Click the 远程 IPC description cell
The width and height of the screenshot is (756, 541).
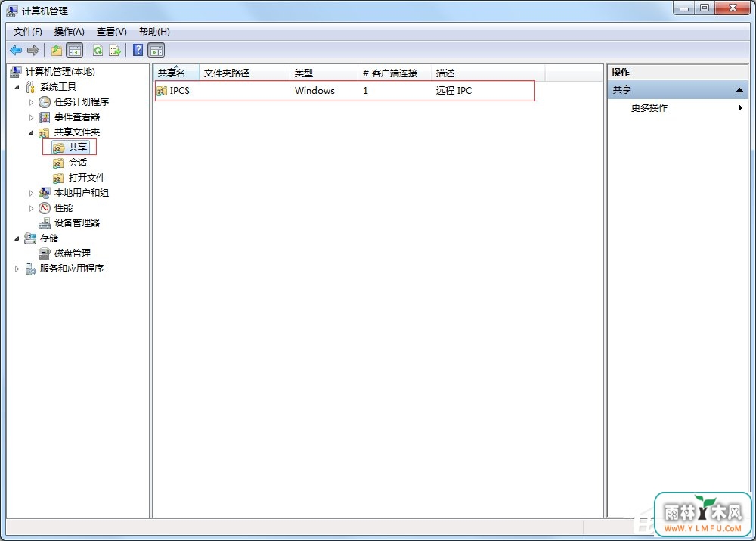pyautogui.click(x=454, y=91)
